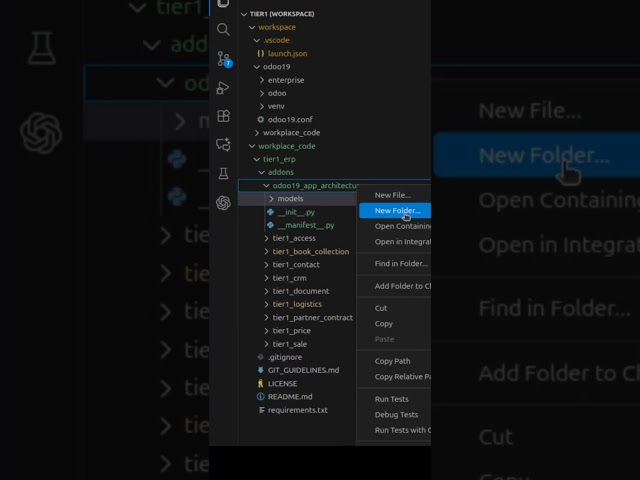Expand the tier1_book_collection folder
This screenshot has width=640, height=480.
click(267, 252)
